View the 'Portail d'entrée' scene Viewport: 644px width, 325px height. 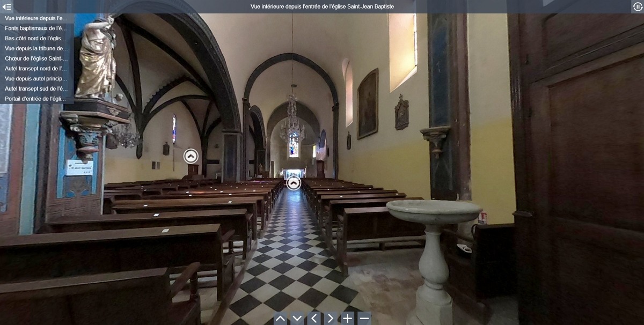(x=36, y=99)
